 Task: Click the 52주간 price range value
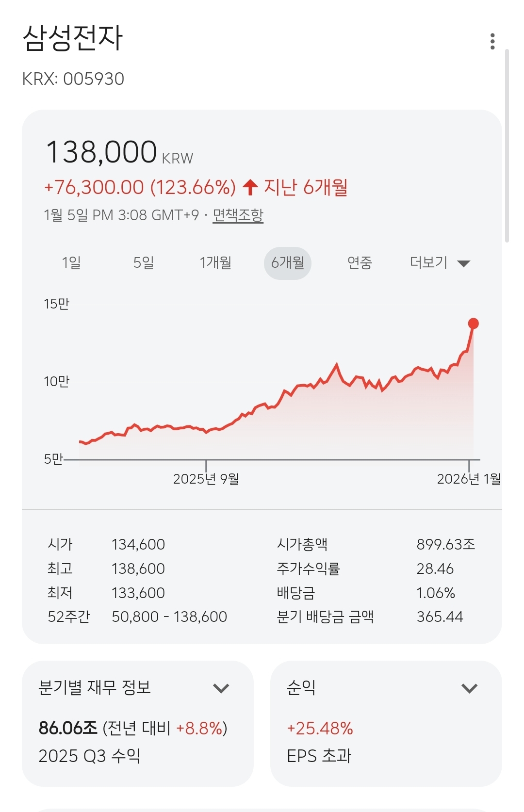pos(169,617)
